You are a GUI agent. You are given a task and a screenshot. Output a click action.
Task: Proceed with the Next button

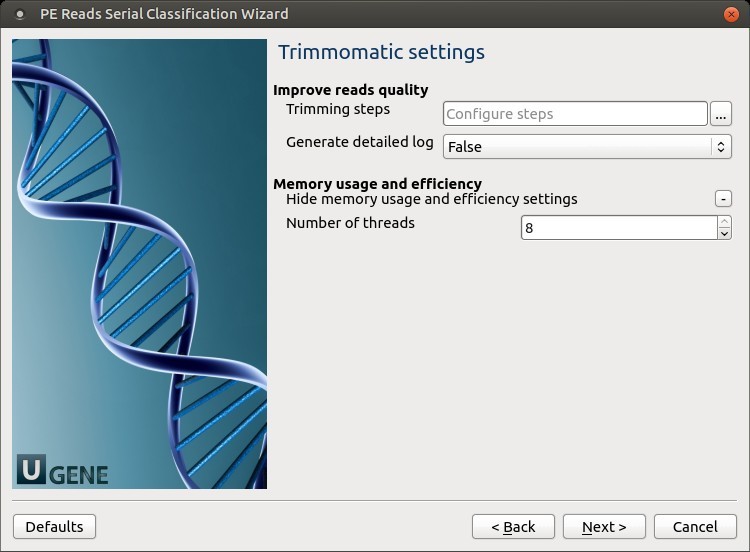(604, 527)
